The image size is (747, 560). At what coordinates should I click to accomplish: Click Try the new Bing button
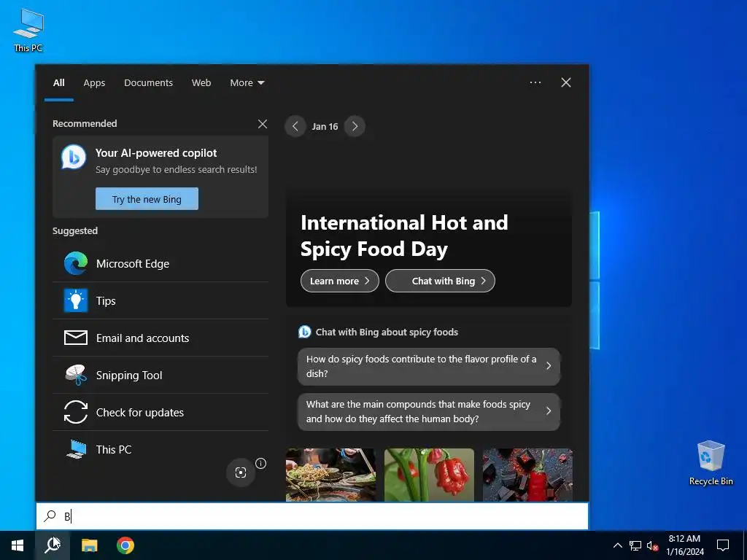point(147,199)
